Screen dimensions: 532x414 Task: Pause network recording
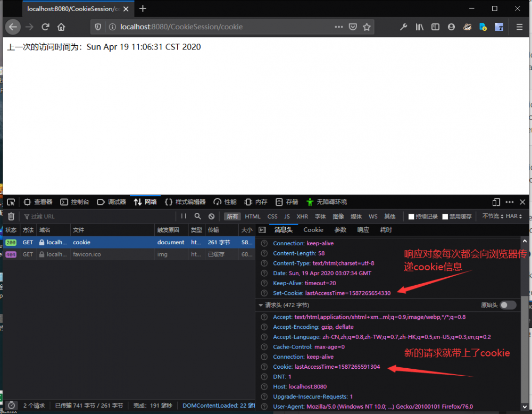184,217
